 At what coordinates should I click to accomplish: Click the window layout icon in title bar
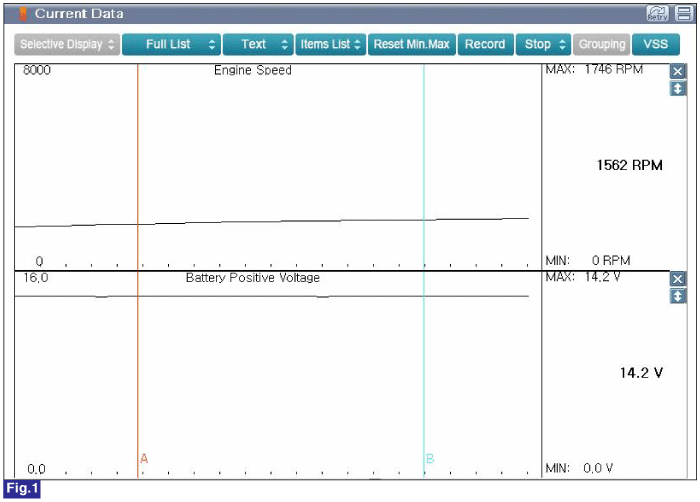[683, 13]
